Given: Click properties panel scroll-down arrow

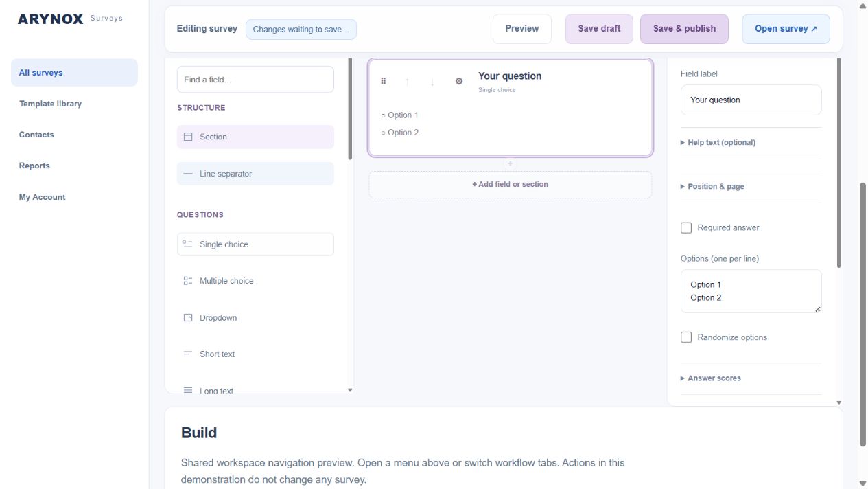Looking at the screenshot, I should point(838,402).
